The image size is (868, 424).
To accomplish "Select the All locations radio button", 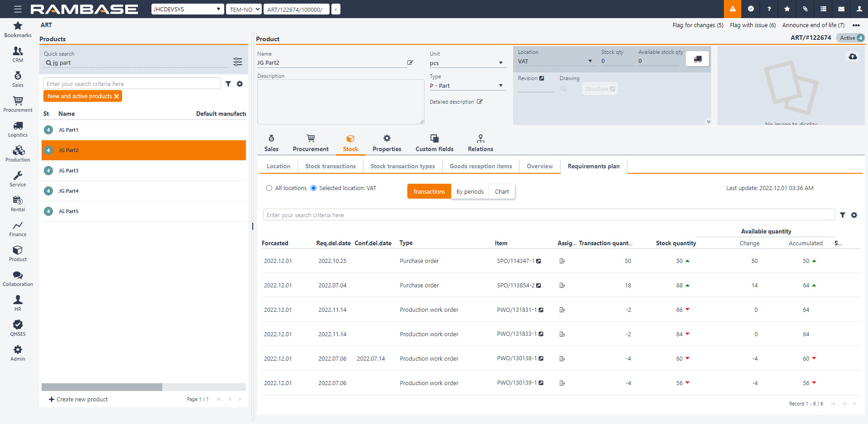I will [269, 188].
